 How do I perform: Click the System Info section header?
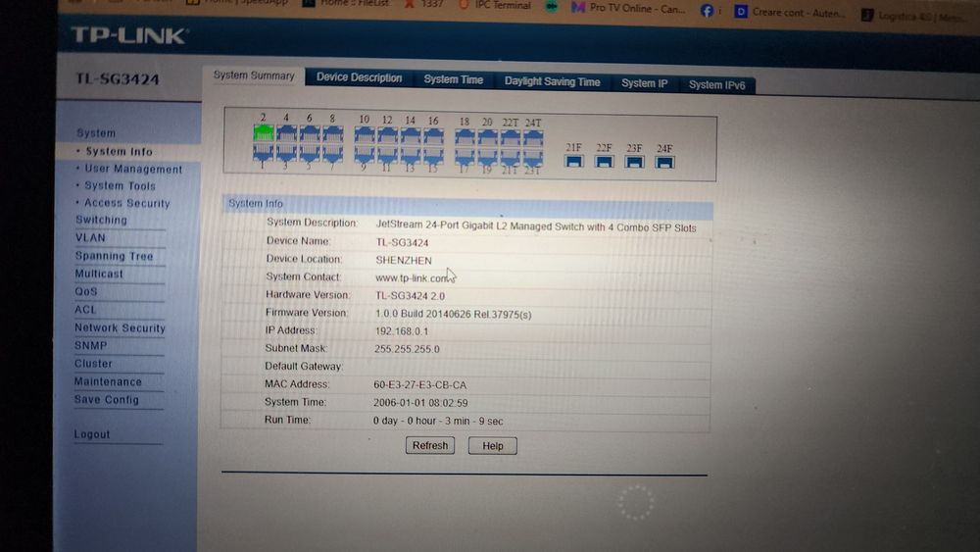(x=467, y=205)
